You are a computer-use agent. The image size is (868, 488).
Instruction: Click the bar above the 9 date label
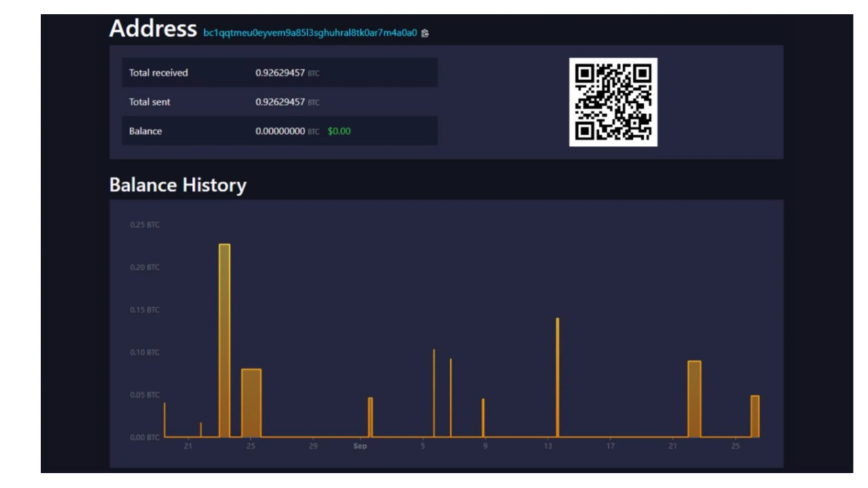pos(483,417)
